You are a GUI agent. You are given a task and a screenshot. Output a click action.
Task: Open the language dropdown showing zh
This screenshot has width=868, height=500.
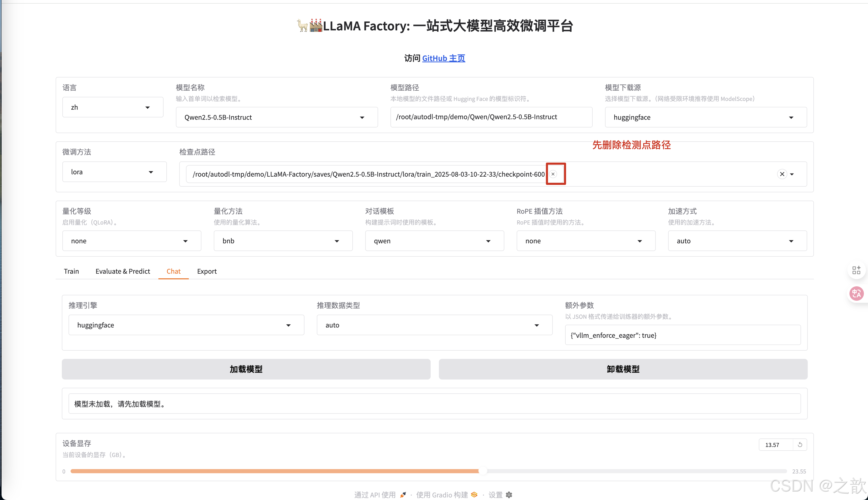pos(113,107)
